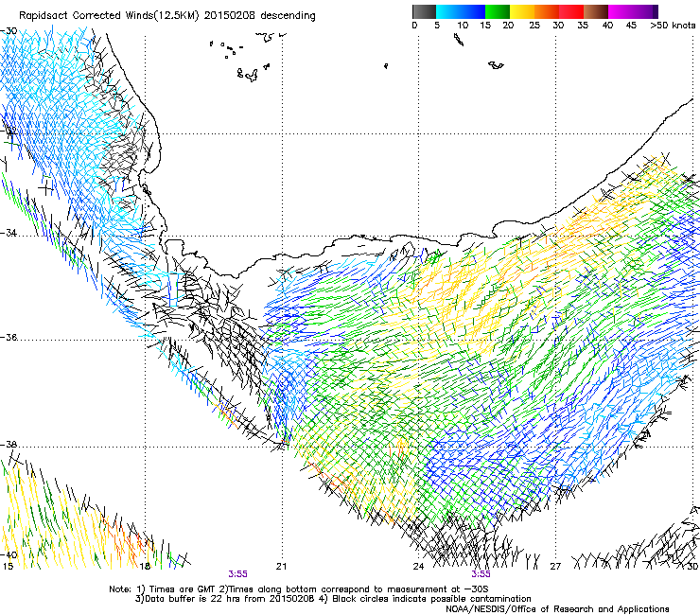
Task: Click the latitude label -36
Action: tap(9, 337)
